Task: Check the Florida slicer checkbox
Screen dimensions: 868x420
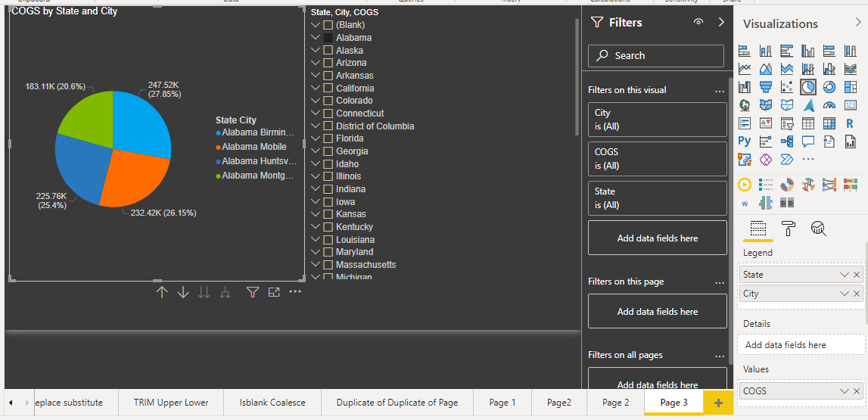Action: click(328, 138)
